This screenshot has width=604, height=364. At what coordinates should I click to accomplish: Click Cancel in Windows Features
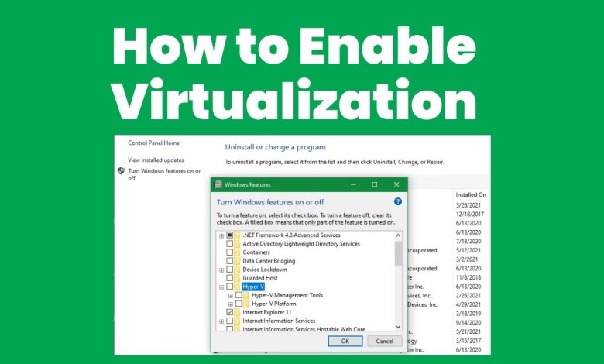(384, 341)
